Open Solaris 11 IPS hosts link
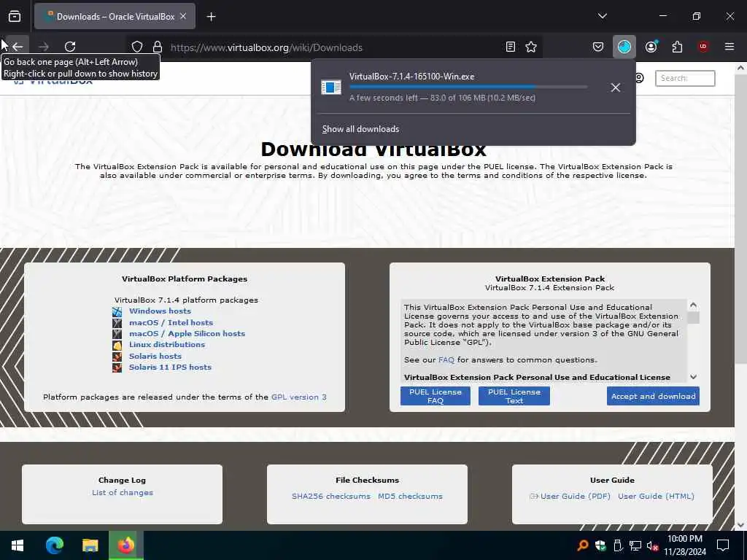 point(170,367)
